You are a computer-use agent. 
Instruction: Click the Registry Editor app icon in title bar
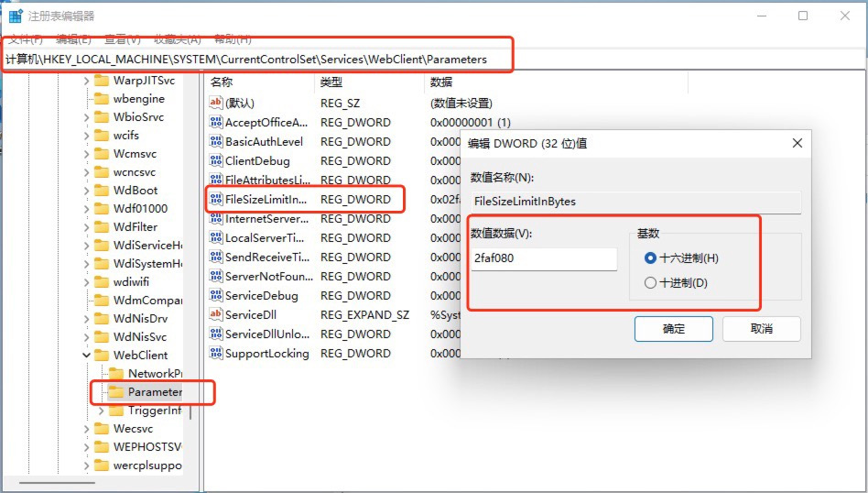pos(16,16)
